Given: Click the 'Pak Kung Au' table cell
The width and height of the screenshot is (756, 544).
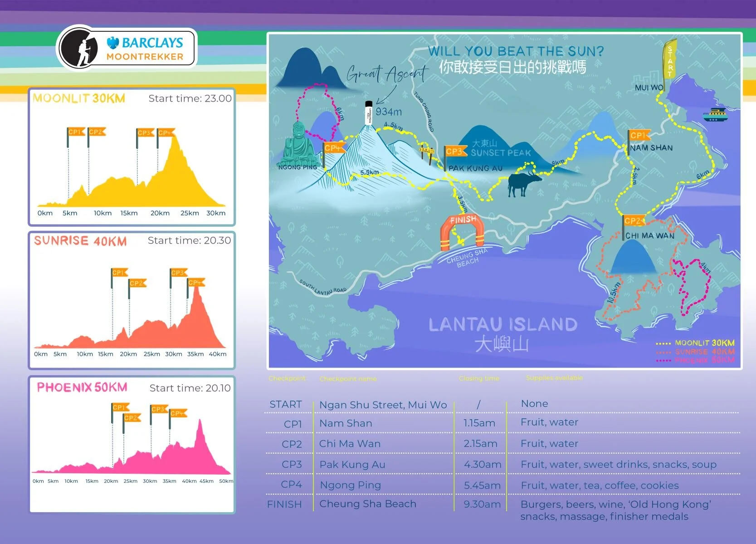Looking at the screenshot, I should tap(352, 465).
